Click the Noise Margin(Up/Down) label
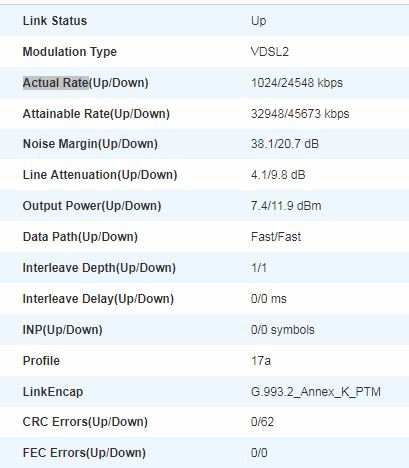409x468 pixels. pyautogui.click(x=90, y=144)
